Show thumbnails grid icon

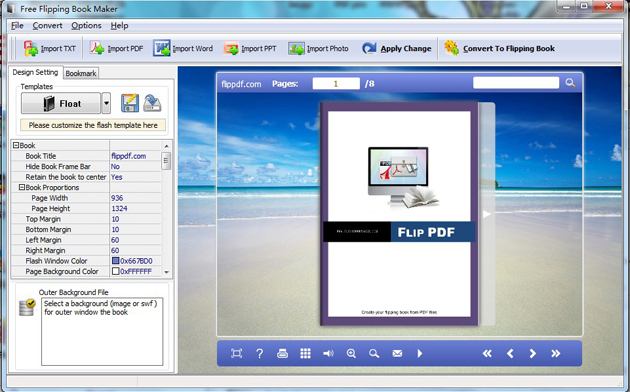pos(305,353)
